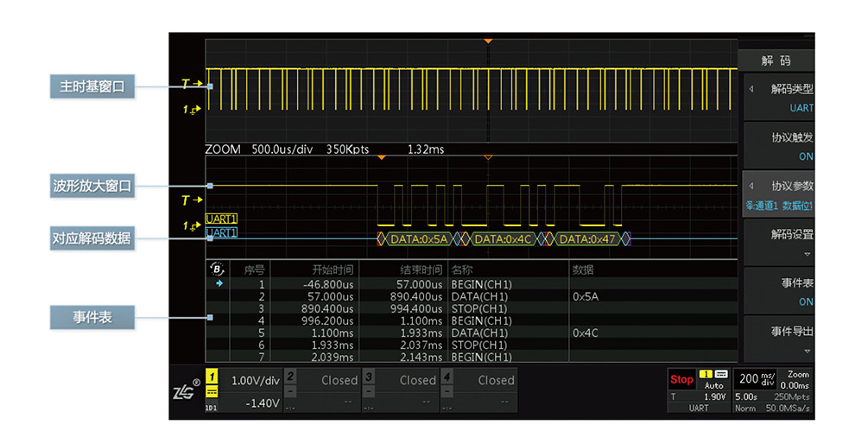Click the 解码 decode menu title

click(x=776, y=60)
